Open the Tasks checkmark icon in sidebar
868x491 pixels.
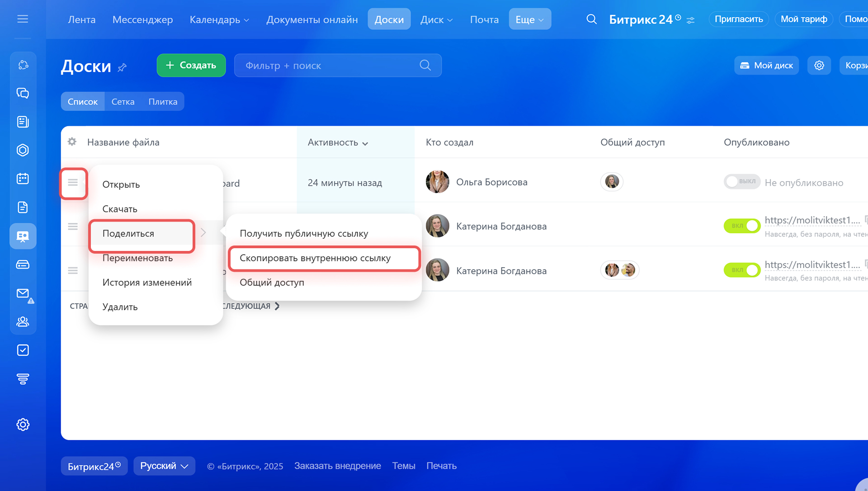click(x=23, y=350)
